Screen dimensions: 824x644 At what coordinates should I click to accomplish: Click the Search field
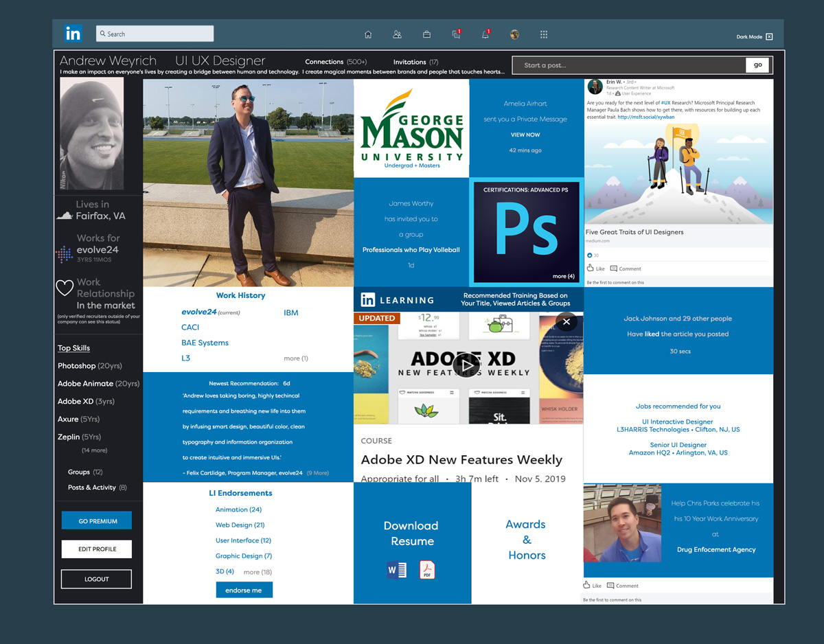pos(154,34)
